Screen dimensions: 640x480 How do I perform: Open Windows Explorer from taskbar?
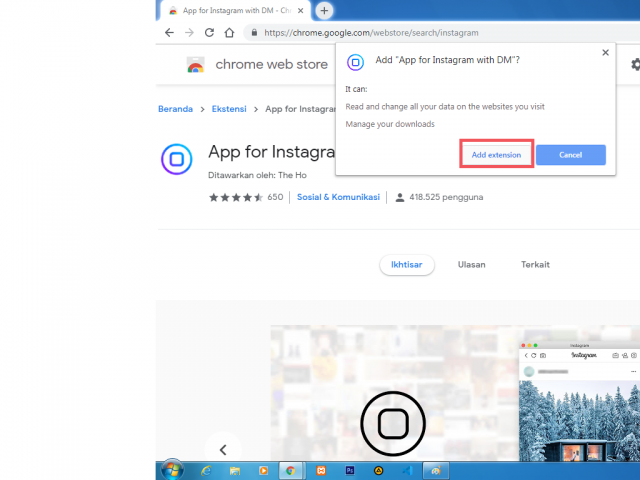[235, 471]
